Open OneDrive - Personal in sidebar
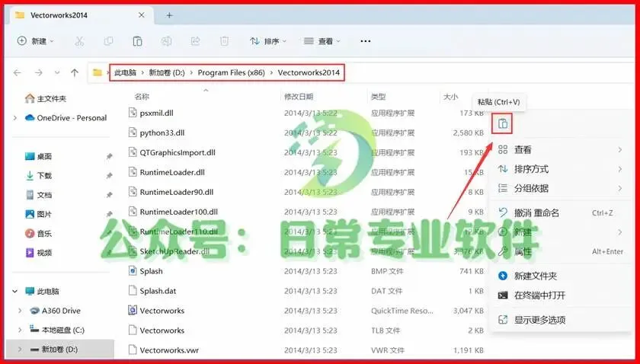This screenshot has height=364, width=640. click(x=66, y=118)
